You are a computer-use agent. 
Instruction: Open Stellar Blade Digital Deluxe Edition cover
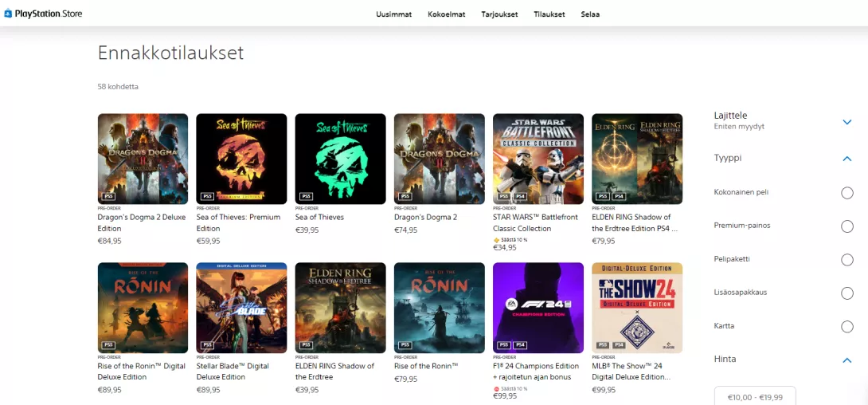tap(241, 308)
